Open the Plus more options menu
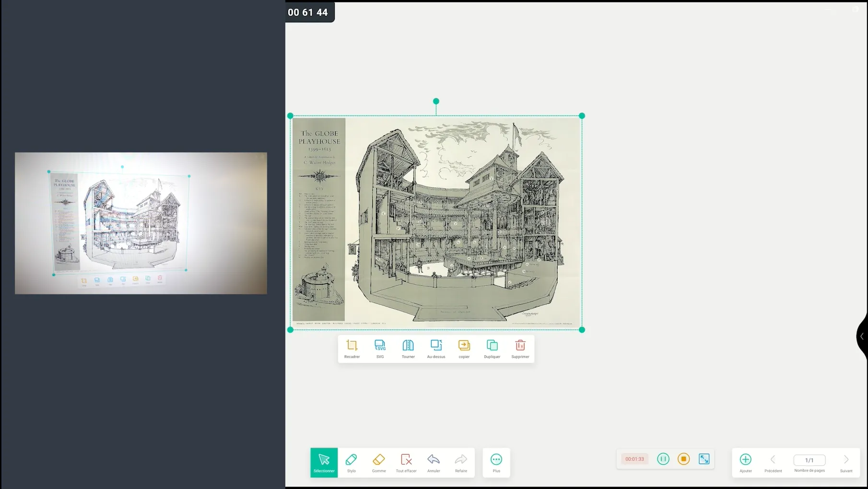The image size is (868, 489). (x=496, y=462)
